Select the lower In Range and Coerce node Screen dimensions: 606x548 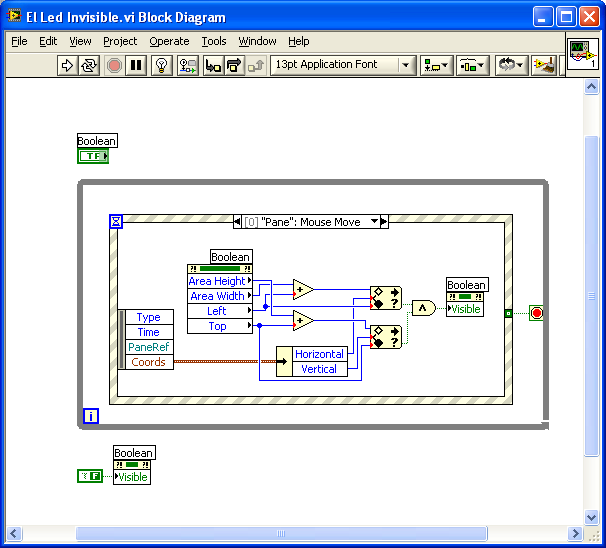[x=386, y=337]
